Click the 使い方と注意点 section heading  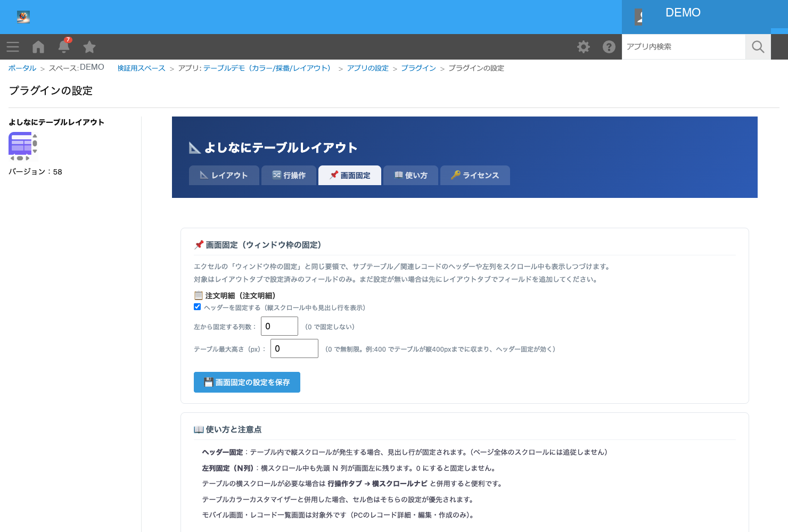pos(228,429)
